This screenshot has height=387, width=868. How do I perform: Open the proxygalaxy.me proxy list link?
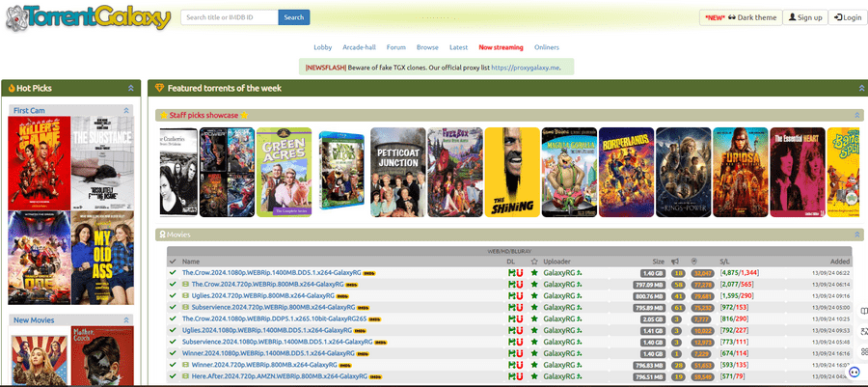(526, 68)
